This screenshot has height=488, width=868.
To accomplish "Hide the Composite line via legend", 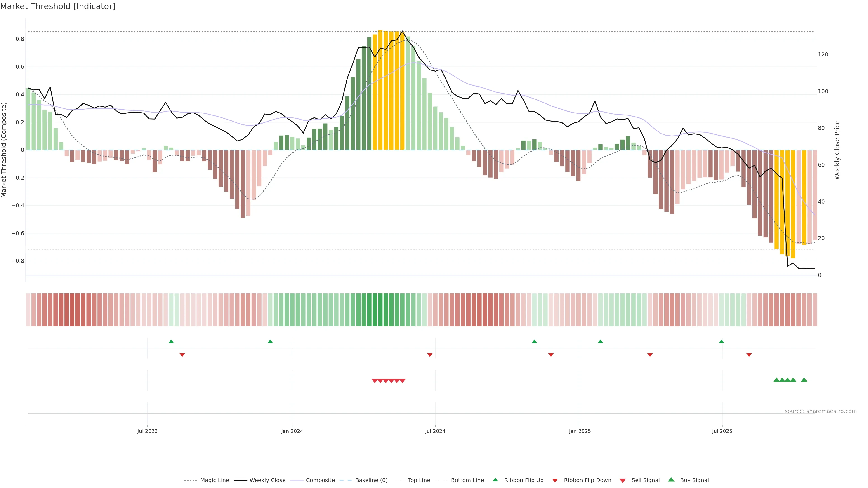I will click(320, 480).
